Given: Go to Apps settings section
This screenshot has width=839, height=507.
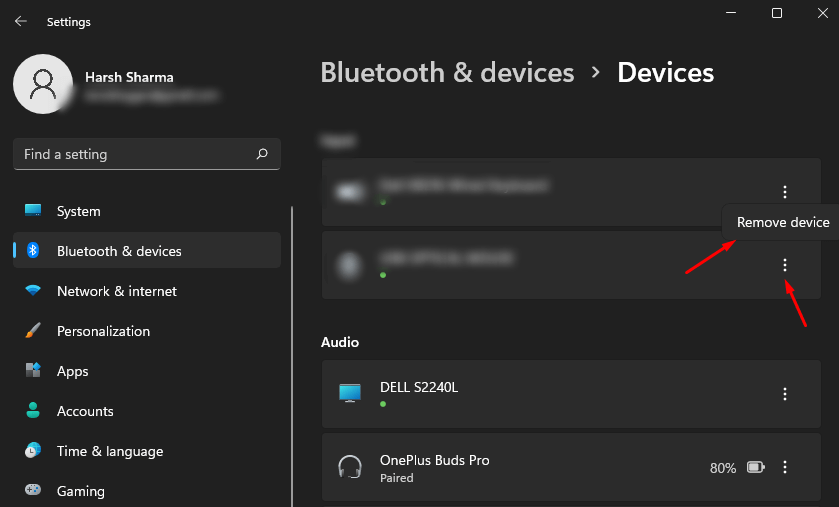Looking at the screenshot, I should click(72, 371).
